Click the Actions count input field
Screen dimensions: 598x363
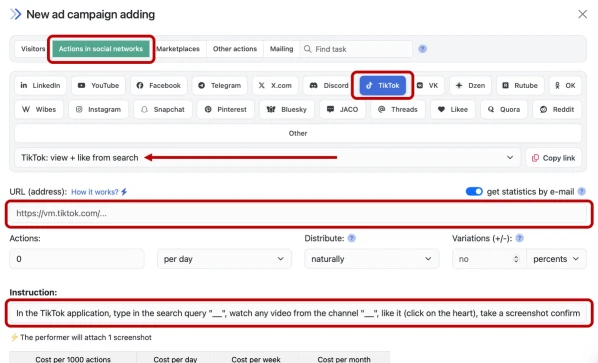[x=77, y=259]
